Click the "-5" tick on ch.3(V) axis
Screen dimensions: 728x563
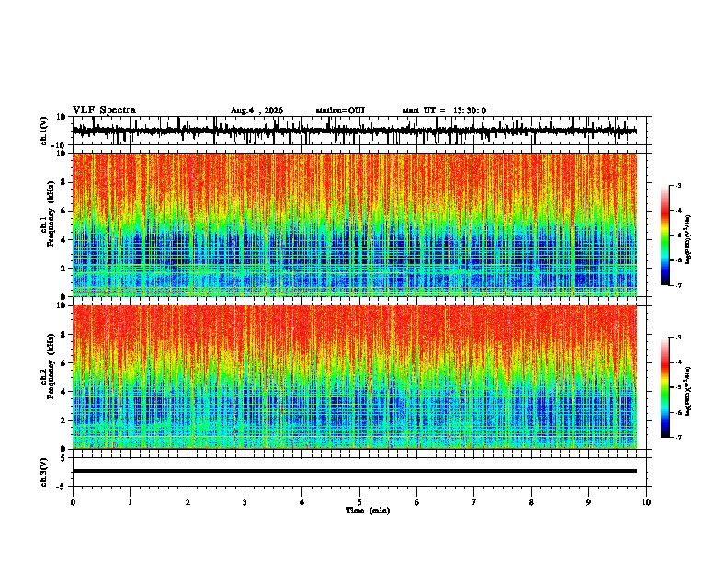click(62, 487)
